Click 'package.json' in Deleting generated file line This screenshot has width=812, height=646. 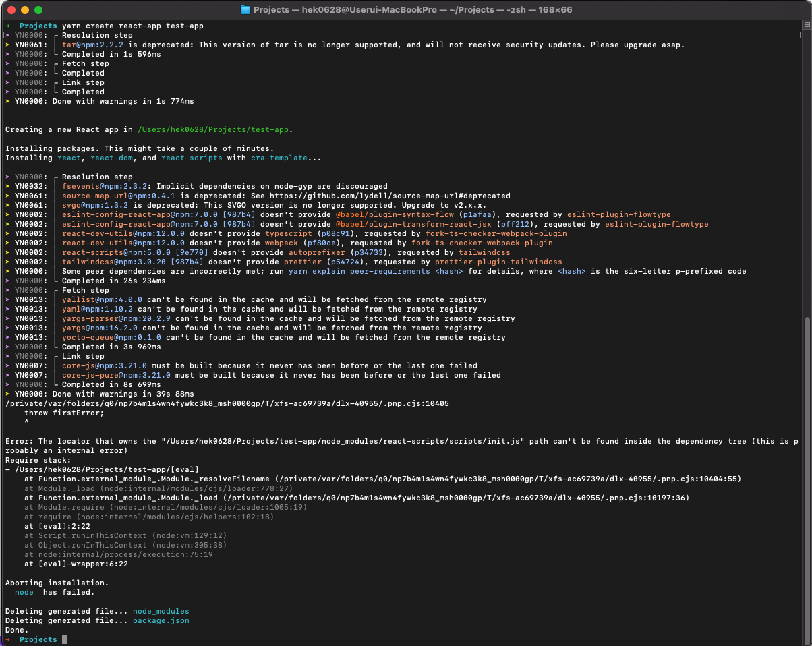coord(161,620)
